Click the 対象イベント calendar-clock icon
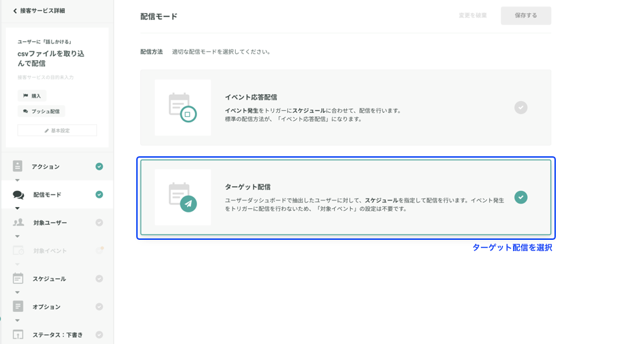Screen dimensions: 644x344 point(18,250)
